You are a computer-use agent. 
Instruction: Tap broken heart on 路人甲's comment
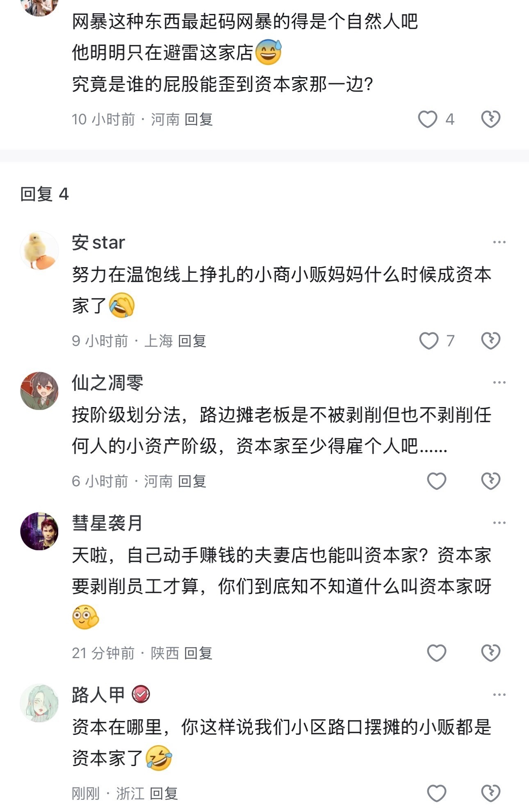490,793
